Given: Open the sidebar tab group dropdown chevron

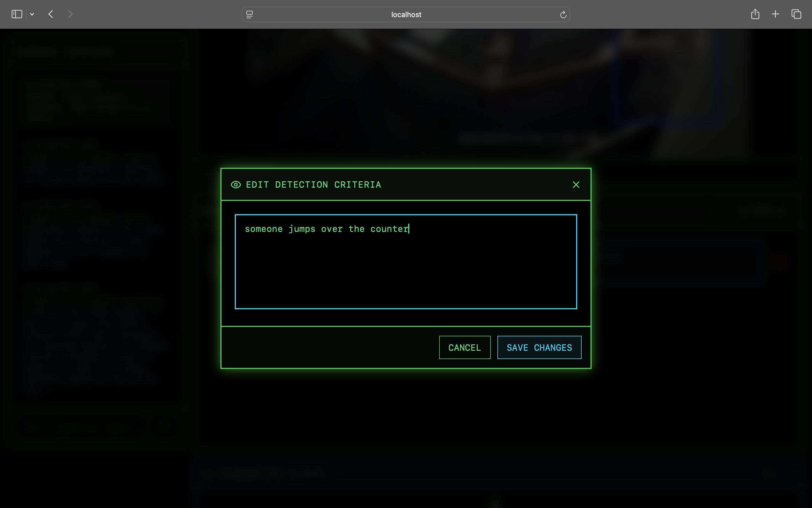Looking at the screenshot, I should tap(32, 14).
